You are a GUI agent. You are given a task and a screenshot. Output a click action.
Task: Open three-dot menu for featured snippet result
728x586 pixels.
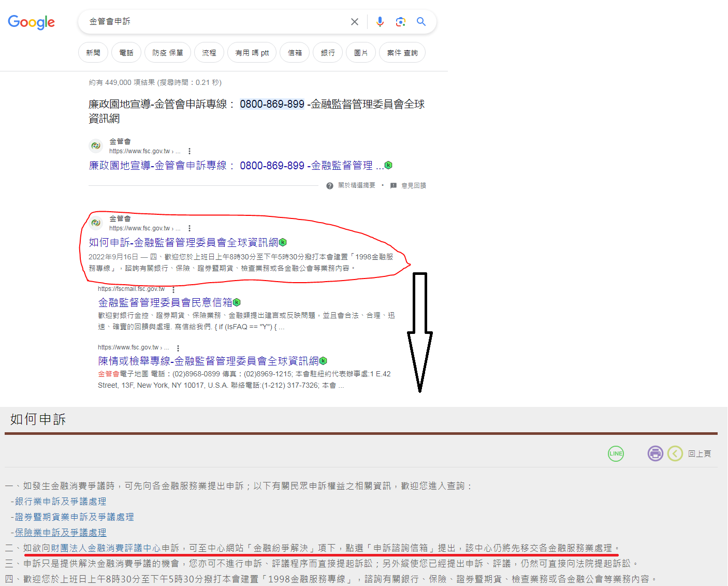[190, 151]
